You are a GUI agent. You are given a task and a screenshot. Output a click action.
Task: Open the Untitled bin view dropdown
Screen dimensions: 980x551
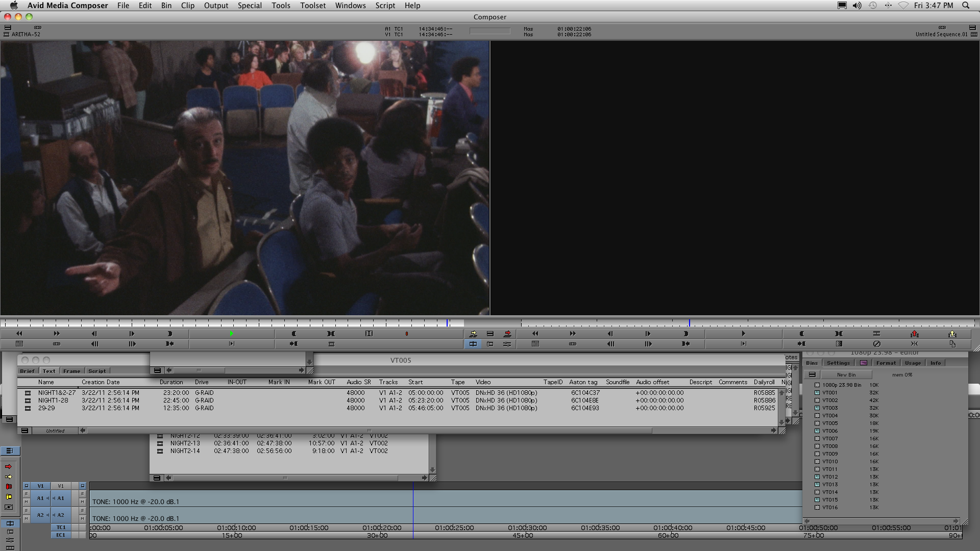55,431
